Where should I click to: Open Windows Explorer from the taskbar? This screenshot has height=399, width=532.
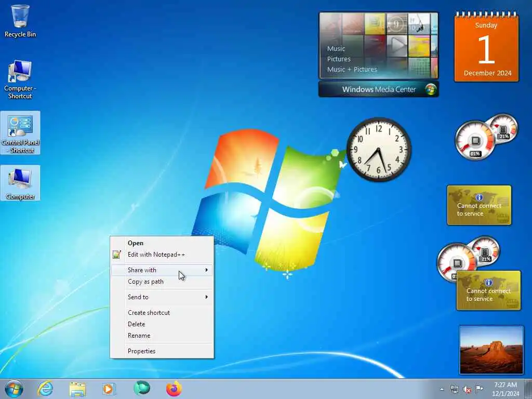click(77, 389)
